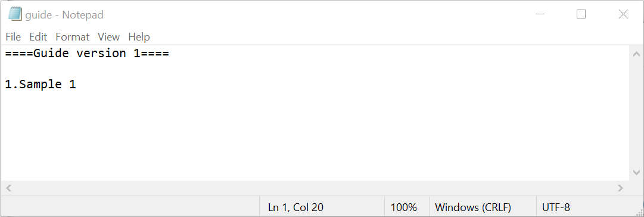Click the vertical scrollbar up arrow

(x=636, y=54)
